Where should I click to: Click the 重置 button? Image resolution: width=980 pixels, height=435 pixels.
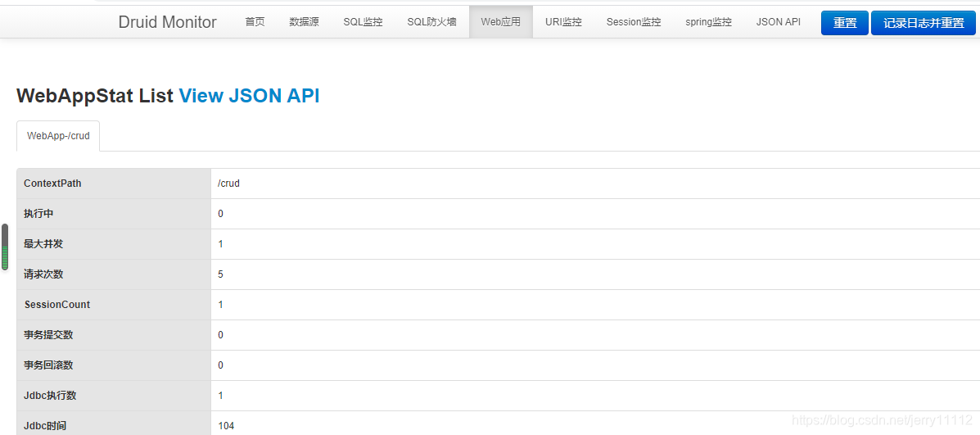[x=844, y=23]
